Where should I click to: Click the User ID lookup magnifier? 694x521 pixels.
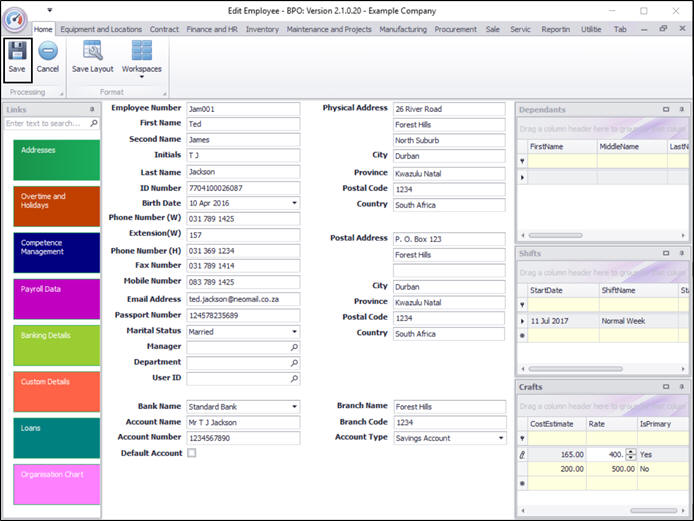tap(294, 379)
